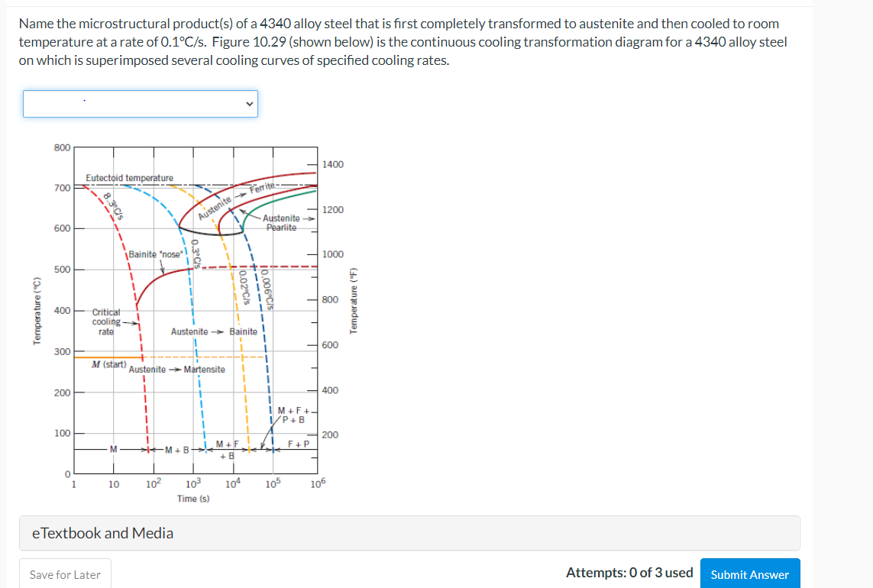Open the answer dropdown selector
The width and height of the screenshot is (873, 588).
click(x=140, y=103)
